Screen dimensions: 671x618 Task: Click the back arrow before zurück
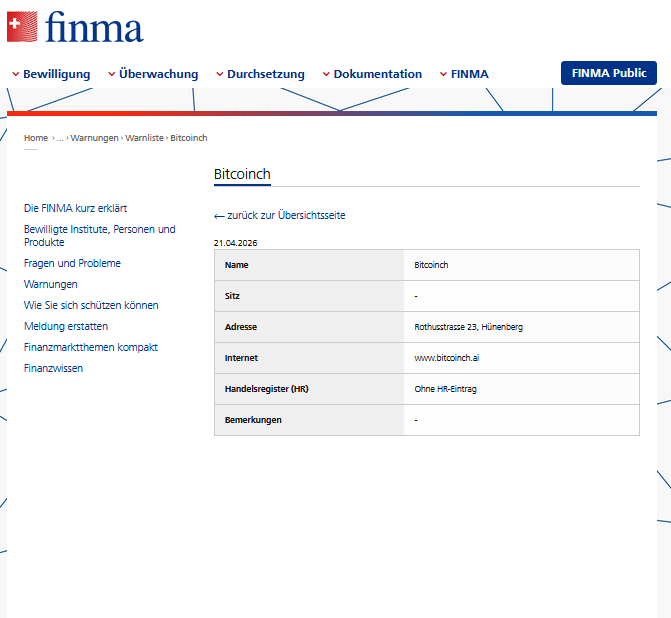point(219,216)
